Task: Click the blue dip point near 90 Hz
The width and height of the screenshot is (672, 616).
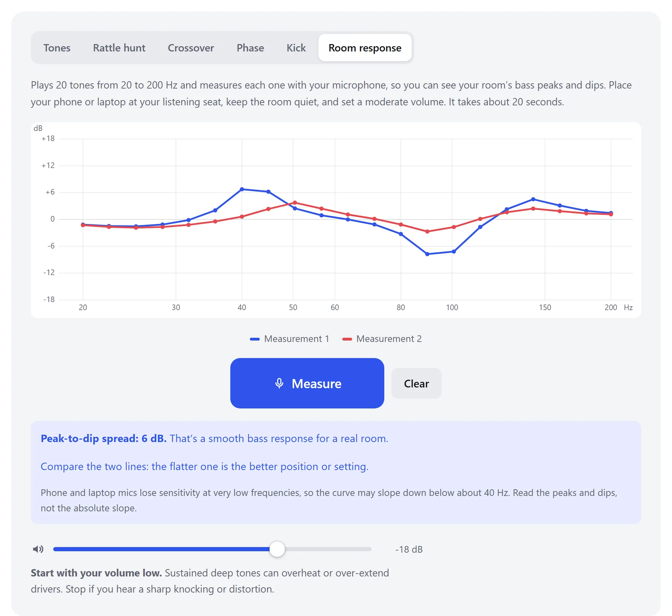Action: pyautogui.click(x=427, y=254)
